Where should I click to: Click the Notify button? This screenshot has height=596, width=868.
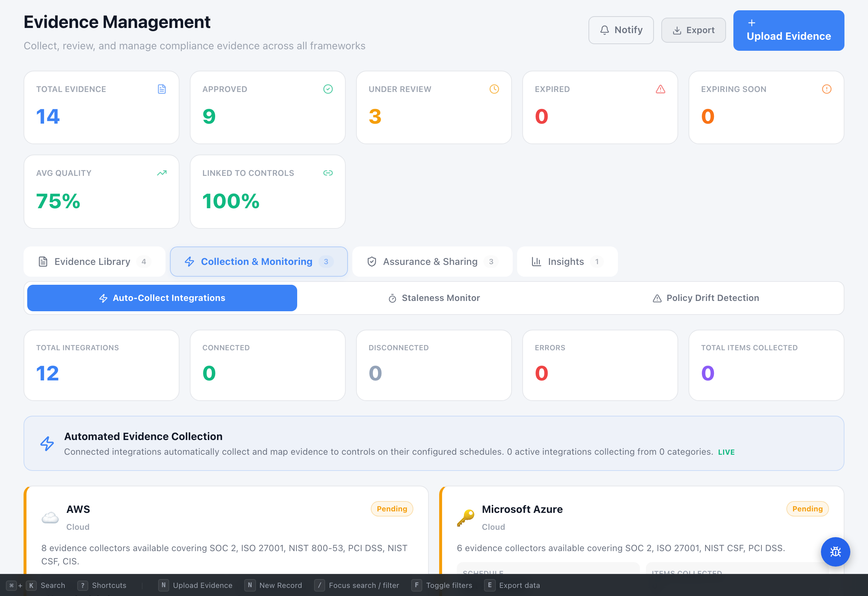(621, 30)
